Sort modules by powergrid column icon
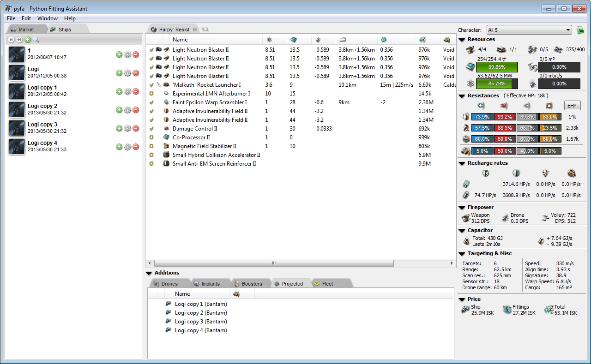The image size is (591, 364). click(x=269, y=40)
